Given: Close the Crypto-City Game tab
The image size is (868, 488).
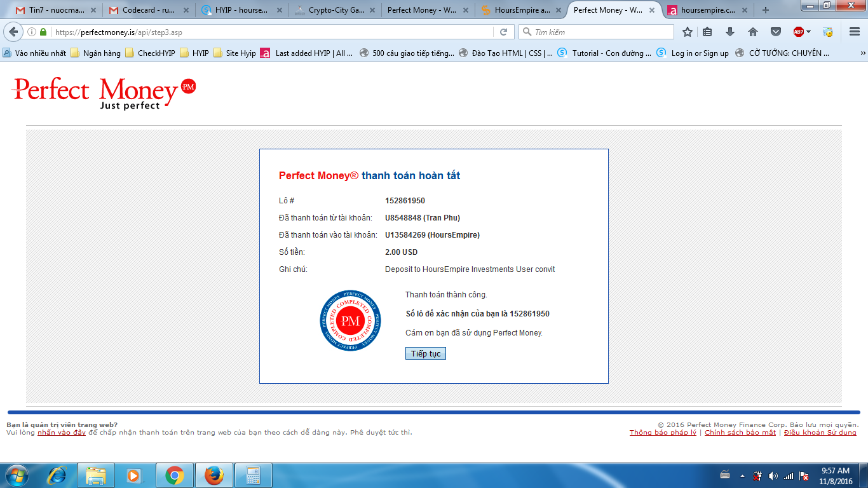Looking at the screenshot, I should (371, 10).
